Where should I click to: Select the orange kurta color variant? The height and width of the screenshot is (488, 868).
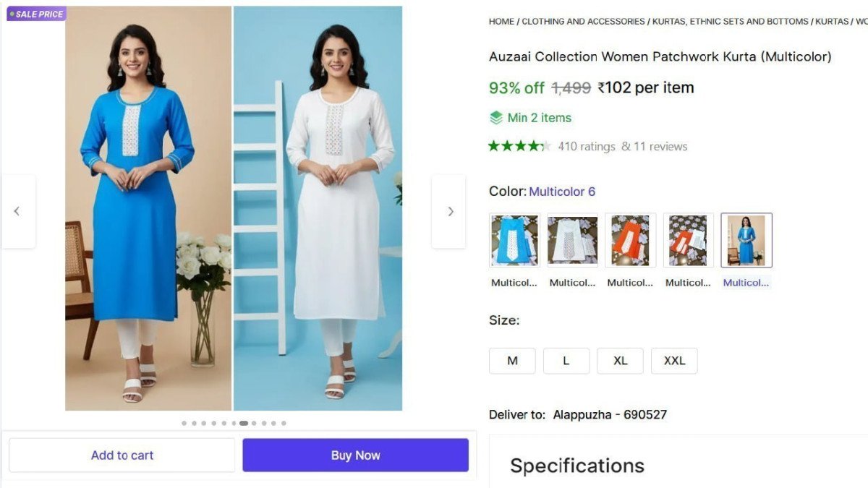[630, 240]
